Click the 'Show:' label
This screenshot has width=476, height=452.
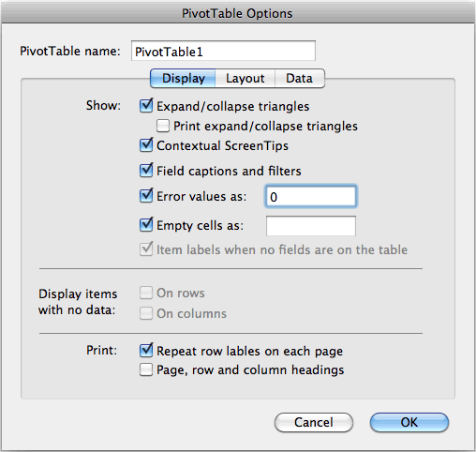103,106
